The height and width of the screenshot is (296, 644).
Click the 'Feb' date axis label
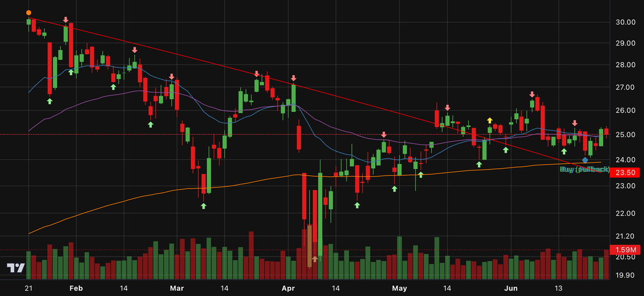(76, 288)
